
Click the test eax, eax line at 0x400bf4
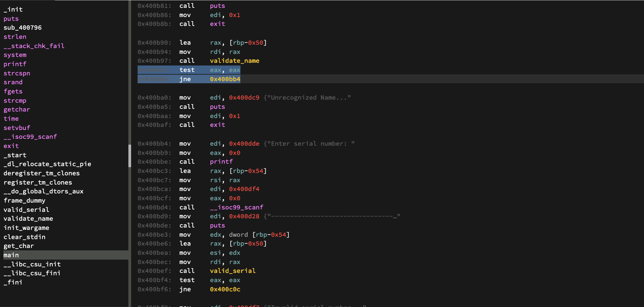[x=189, y=280]
